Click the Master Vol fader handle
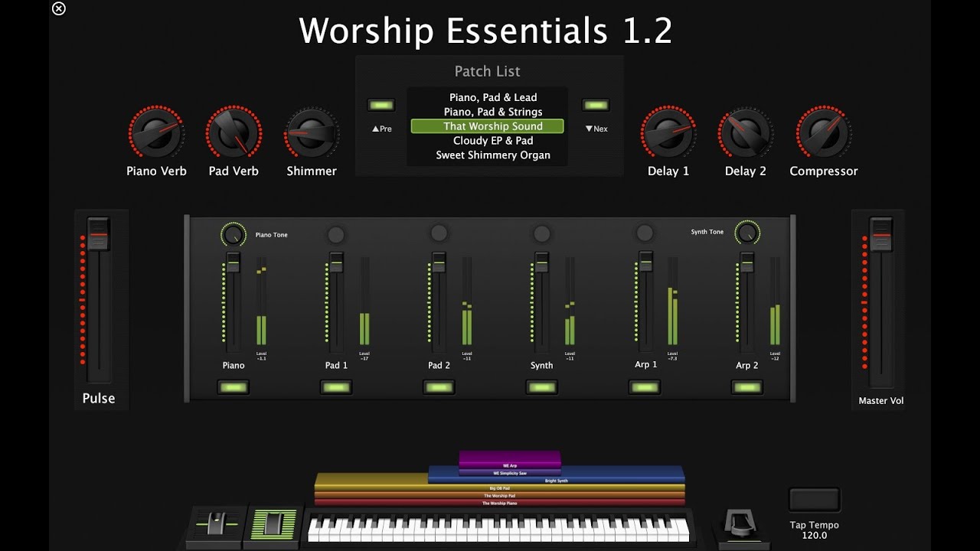This screenshot has height=551, width=980. coord(880,234)
